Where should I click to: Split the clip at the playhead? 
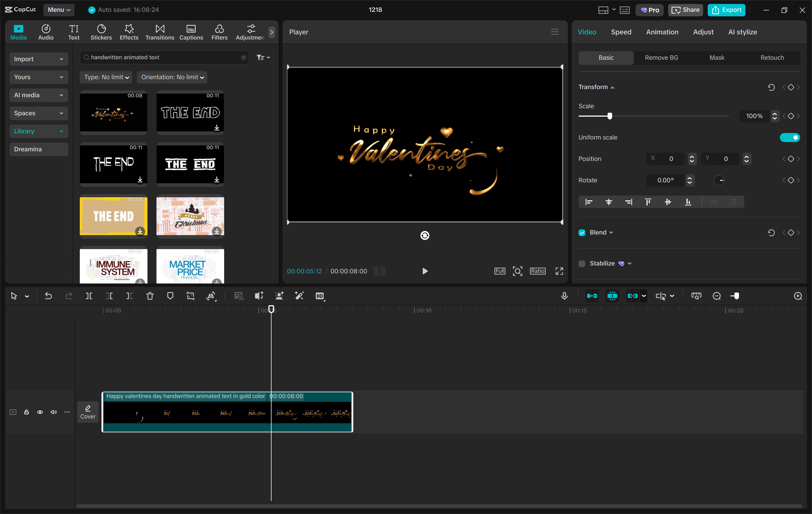pos(89,296)
